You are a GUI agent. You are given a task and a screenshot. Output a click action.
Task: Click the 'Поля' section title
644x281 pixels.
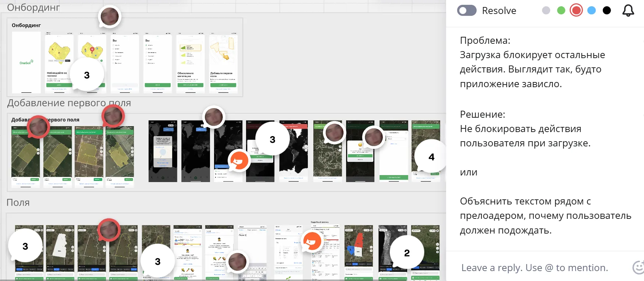click(18, 203)
